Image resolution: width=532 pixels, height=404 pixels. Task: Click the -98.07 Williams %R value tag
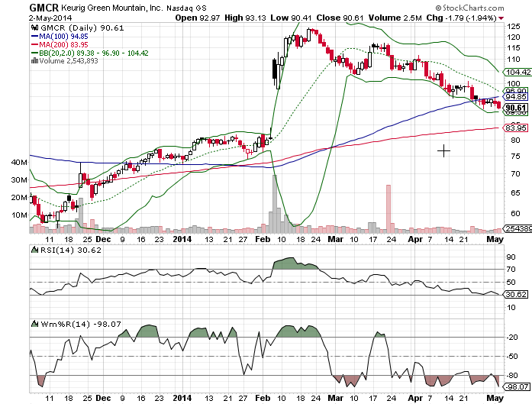[x=517, y=386]
